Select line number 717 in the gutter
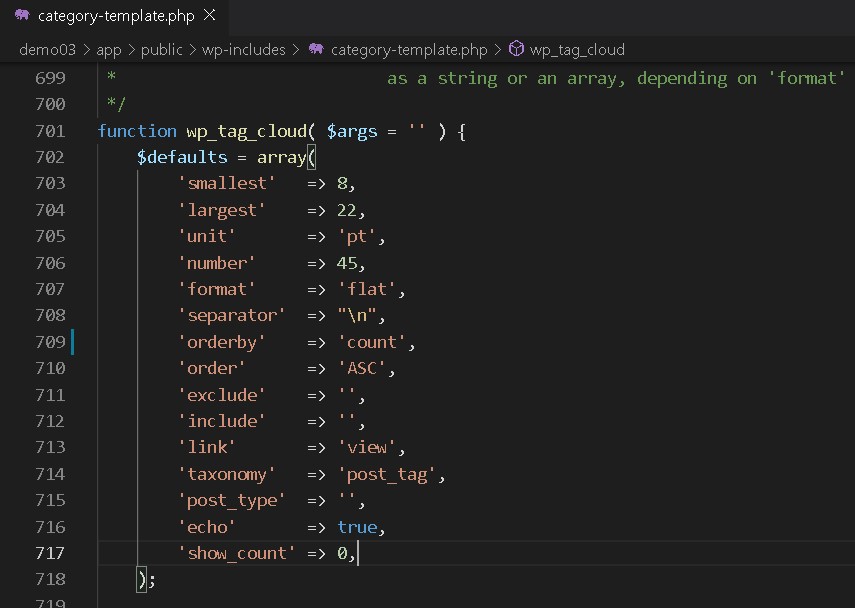The image size is (855, 608). coord(49,553)
